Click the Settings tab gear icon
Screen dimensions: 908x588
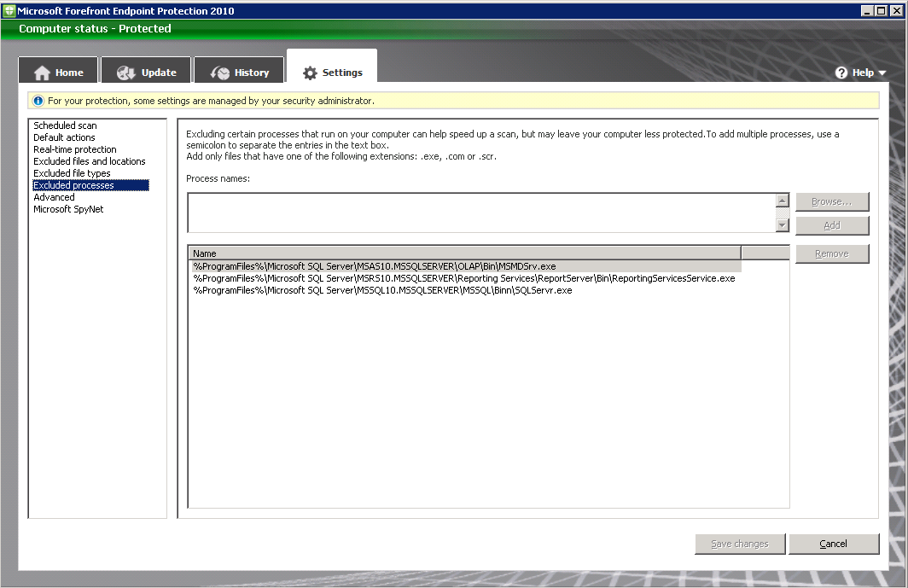308,72
